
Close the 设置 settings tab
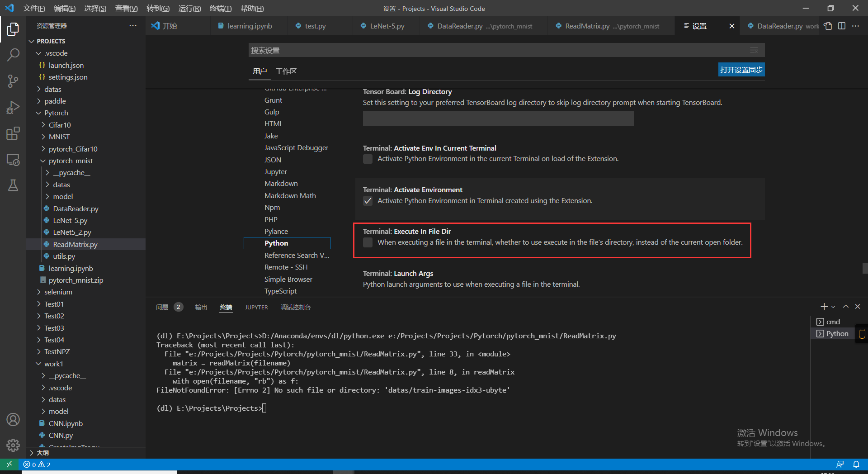732,26
